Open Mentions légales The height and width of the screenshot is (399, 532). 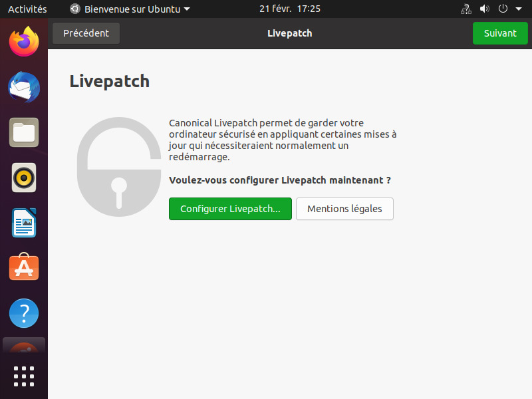click(x=344, y=209)
